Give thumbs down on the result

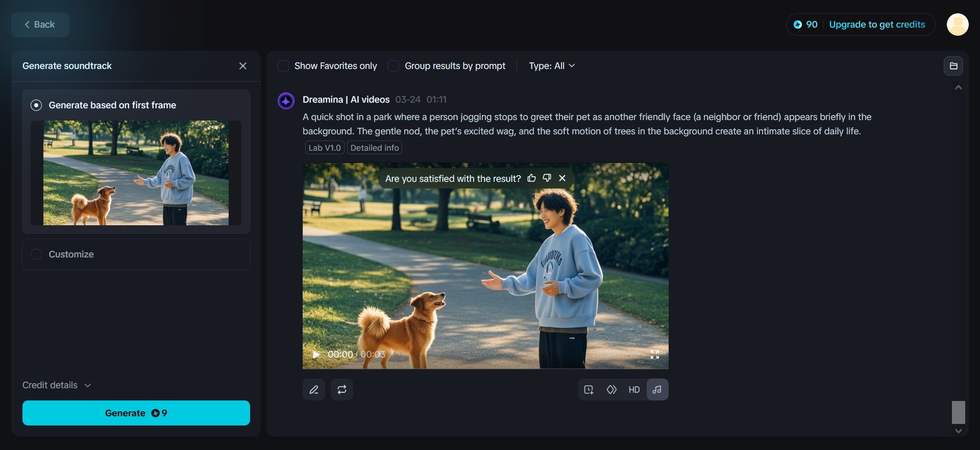(x=547, y=178)
